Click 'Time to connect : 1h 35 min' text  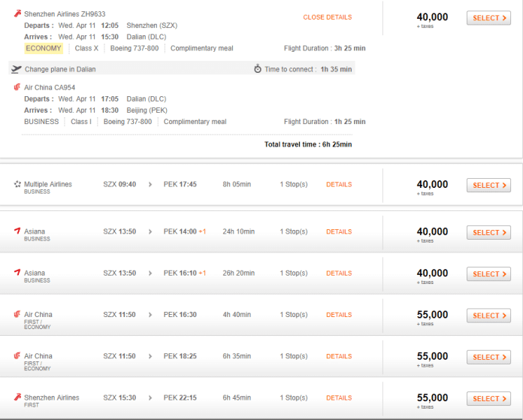click(308, 69)
